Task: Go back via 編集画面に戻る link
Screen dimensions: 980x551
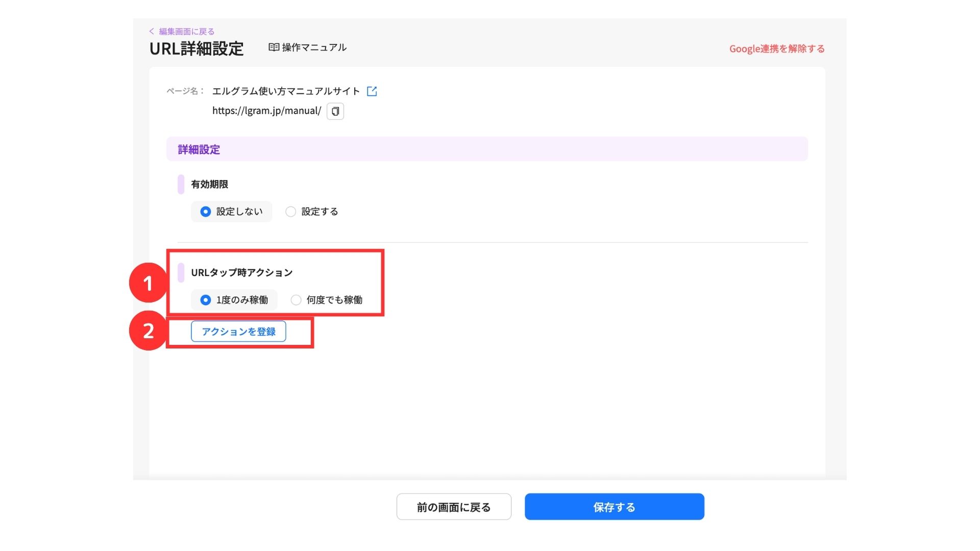Action: pos(187,32)
